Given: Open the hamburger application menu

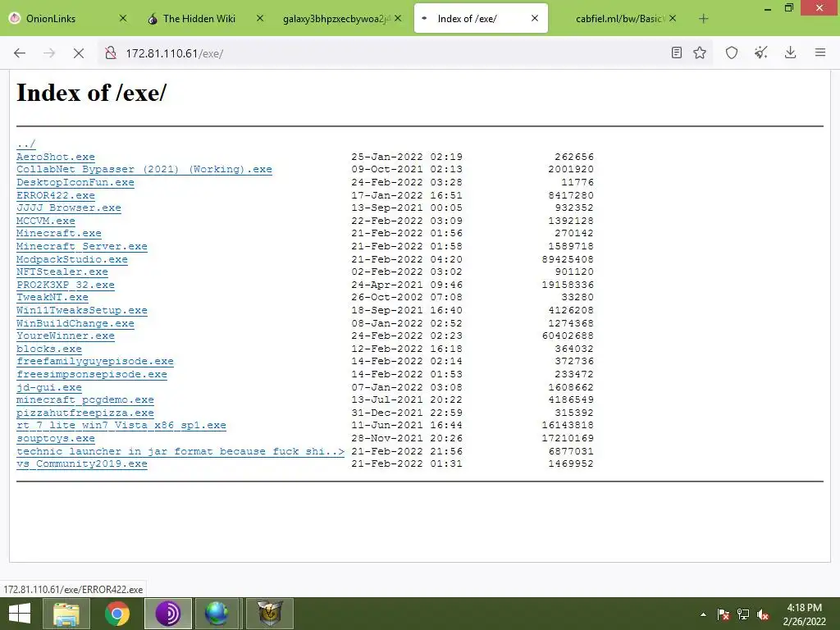Looking at the screenshot, I should pyautogui.click(x=820, y=52).
